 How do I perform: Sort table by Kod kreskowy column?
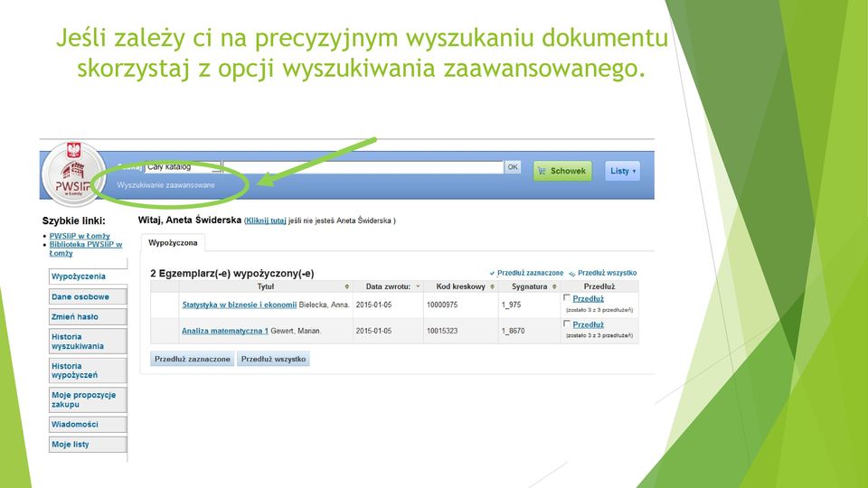[x=460, y=286]
